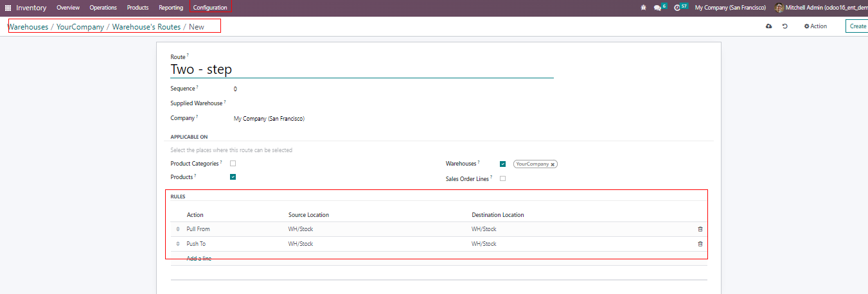
Task: Open the chat messages icon
Action: click(657, 8)
